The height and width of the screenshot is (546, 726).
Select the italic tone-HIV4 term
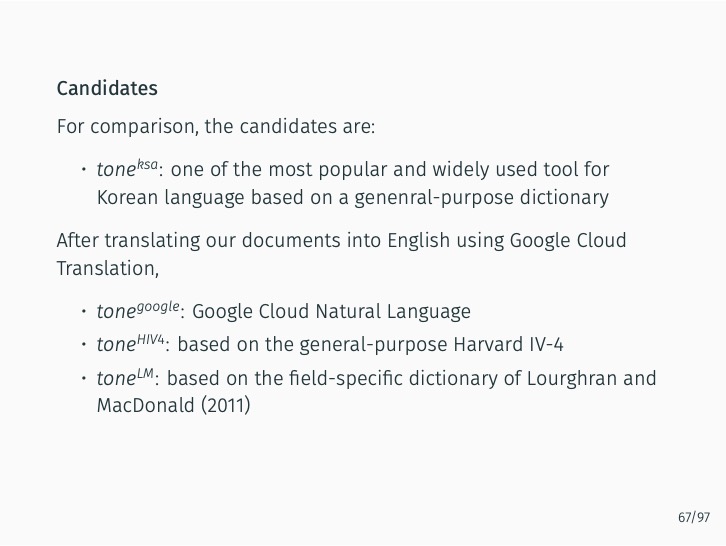coord(131,345)
